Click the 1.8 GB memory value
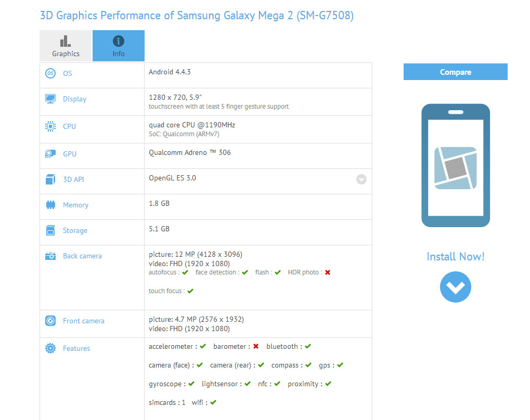This screenshot has height=420, width=530. (159, 203)
